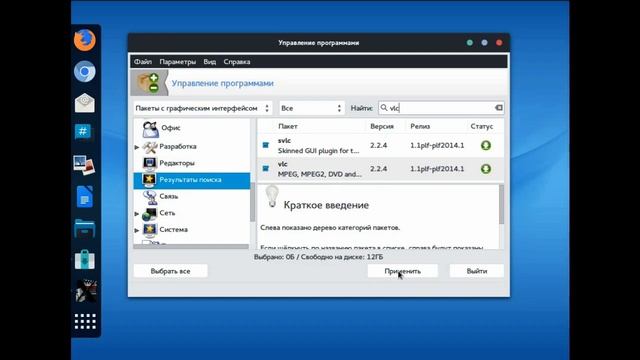The image size is (640, 360).
Task: Expand the Разработка category
Action: click(x=137, y=147)
